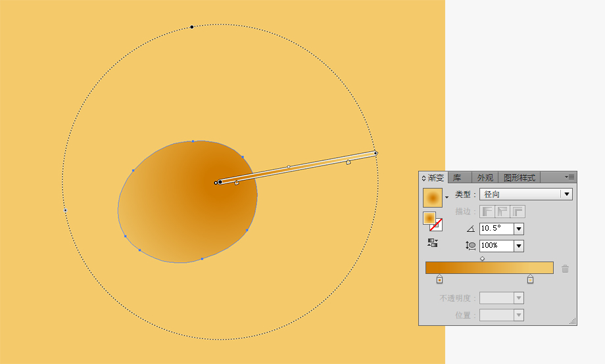The width and height of the screenshot is (605, 364).
Task: Select the light yellow right gradient stop
Action: (530, 279)
